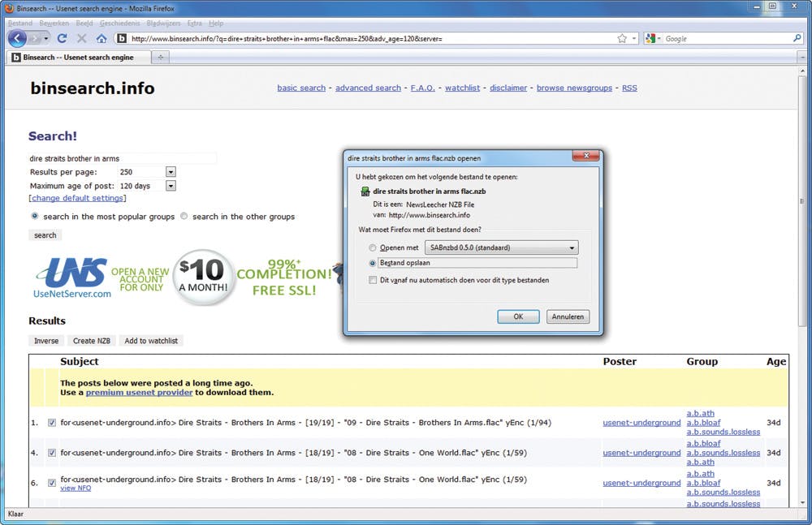Open the Bestand menu

(x=20, y=24)
